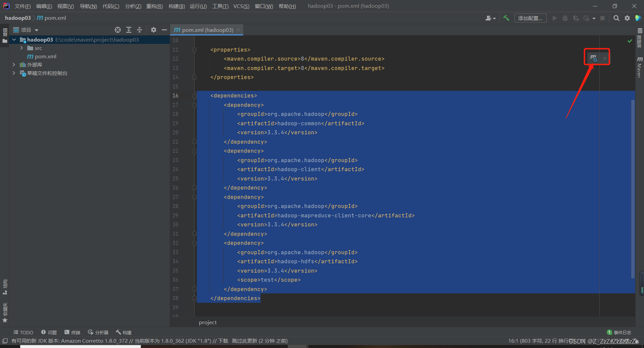Fold the dependencies block at line 16
Image resolution: width=644 pixels, height=348 pixels.
pos(194,96)
